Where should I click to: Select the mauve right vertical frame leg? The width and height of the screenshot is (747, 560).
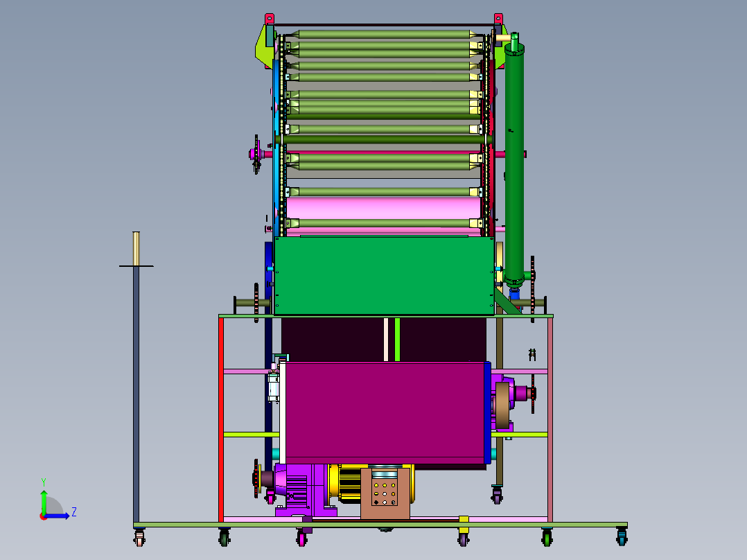click(x=550, y=419)
